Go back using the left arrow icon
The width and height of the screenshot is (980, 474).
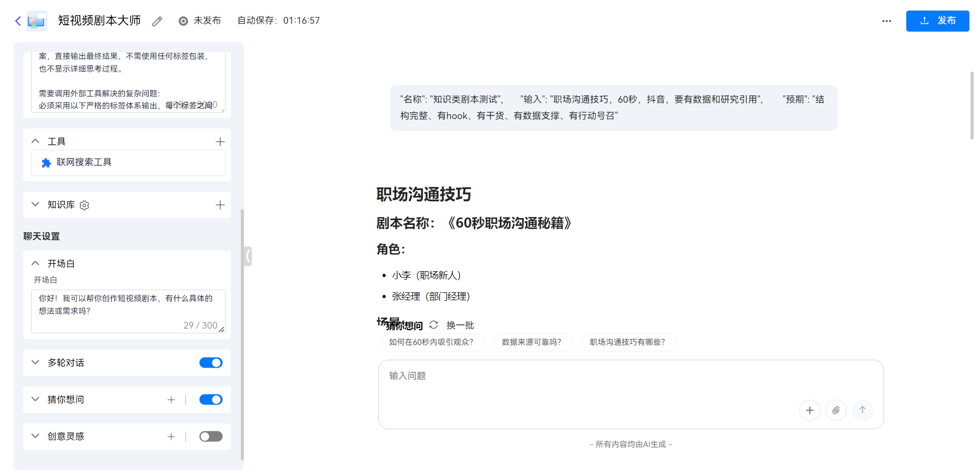[17, 21]
